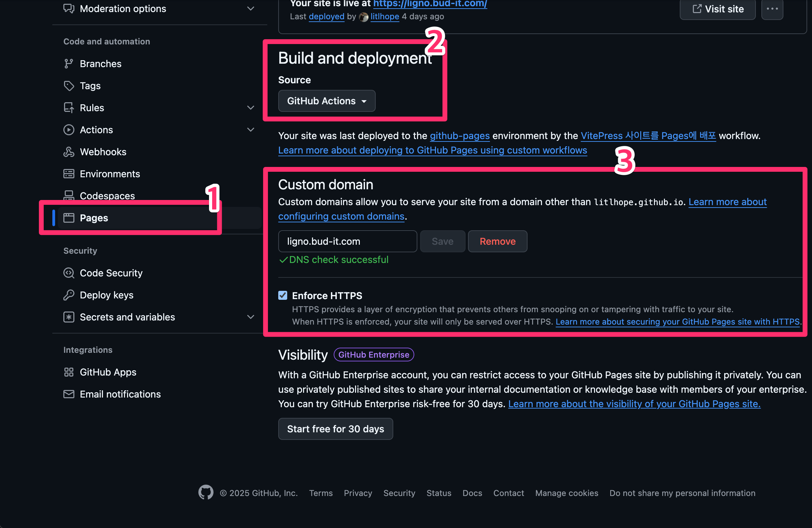This screenshot has height=528, width=812.
Task: Click the Code Security shield icon
Action: pos(69,273)
